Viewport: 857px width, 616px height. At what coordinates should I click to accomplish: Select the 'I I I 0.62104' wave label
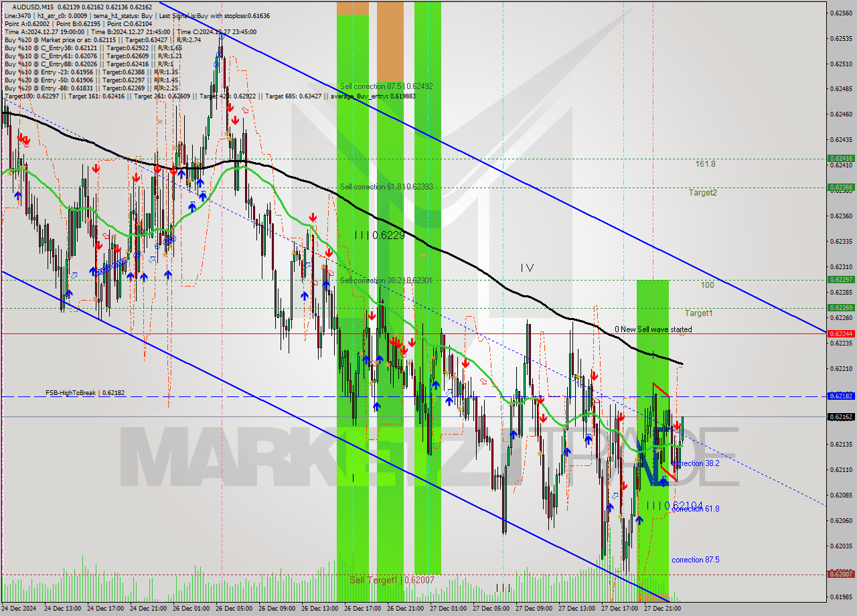pos(674,506)
